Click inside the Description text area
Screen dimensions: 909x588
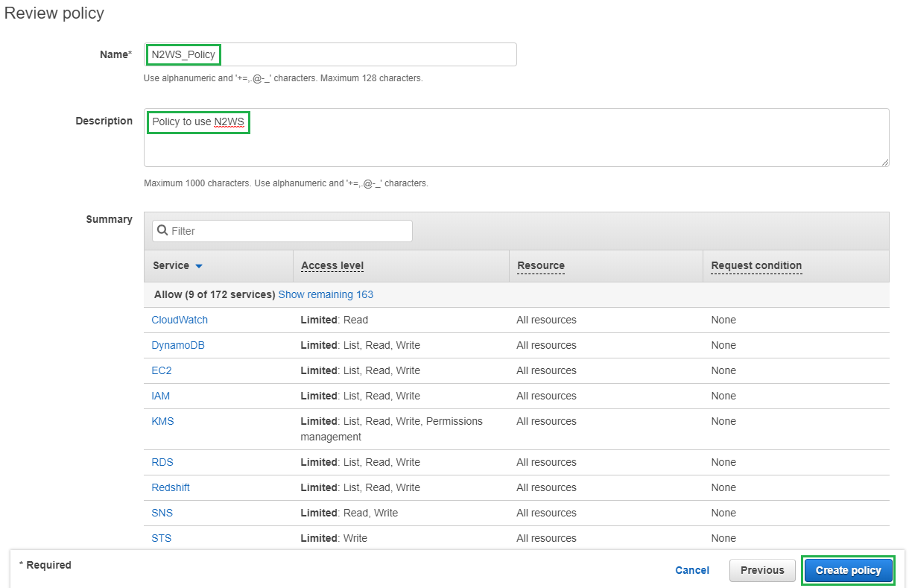coord(516,137)
